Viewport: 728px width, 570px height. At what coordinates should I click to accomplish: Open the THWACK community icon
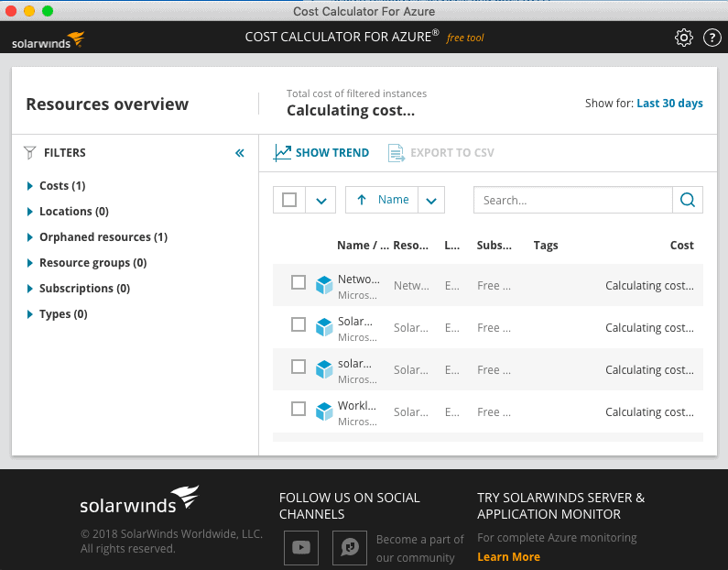coord(350,548)
